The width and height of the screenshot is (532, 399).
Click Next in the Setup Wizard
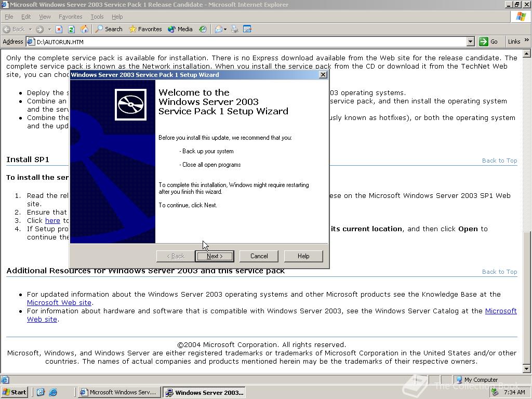coord(215,256)
